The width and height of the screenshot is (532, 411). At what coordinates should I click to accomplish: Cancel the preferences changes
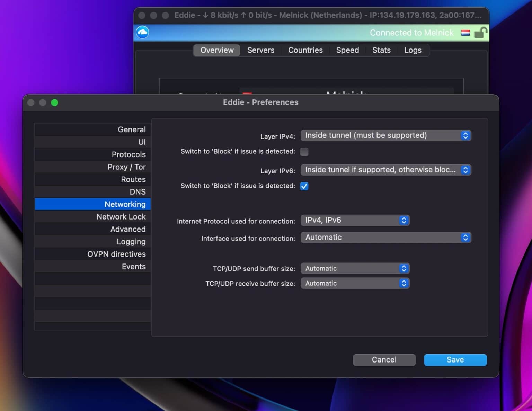[384, 360]
